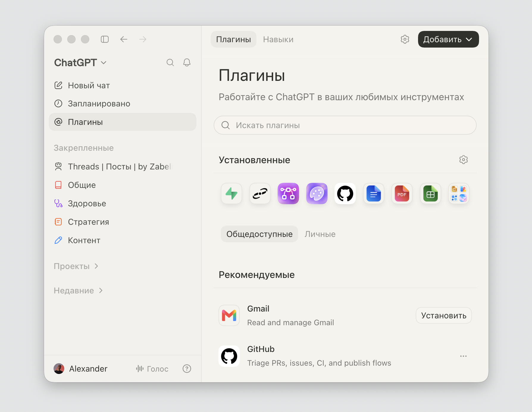Image resolution: width=532 pixels, height=412 pixels.
Task: Switch to the Навыки tab
Action: click(278, 39)
